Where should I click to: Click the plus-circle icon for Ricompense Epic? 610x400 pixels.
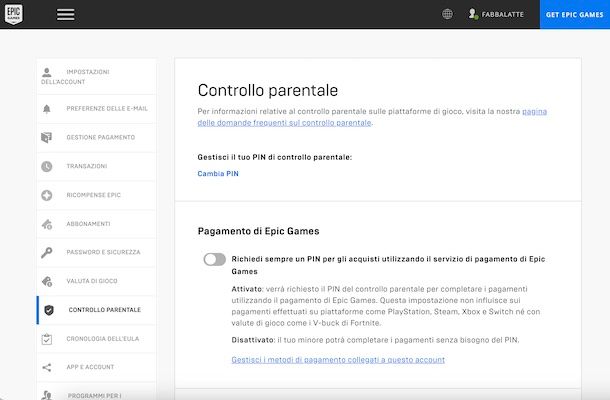pyautogui.click(x=47, y=195)
